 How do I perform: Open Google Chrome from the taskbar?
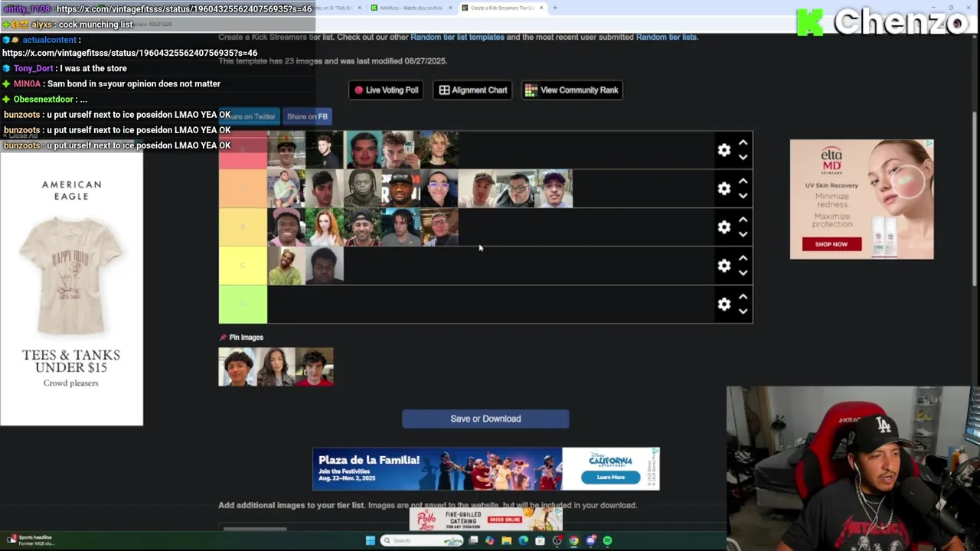[573, 540]
